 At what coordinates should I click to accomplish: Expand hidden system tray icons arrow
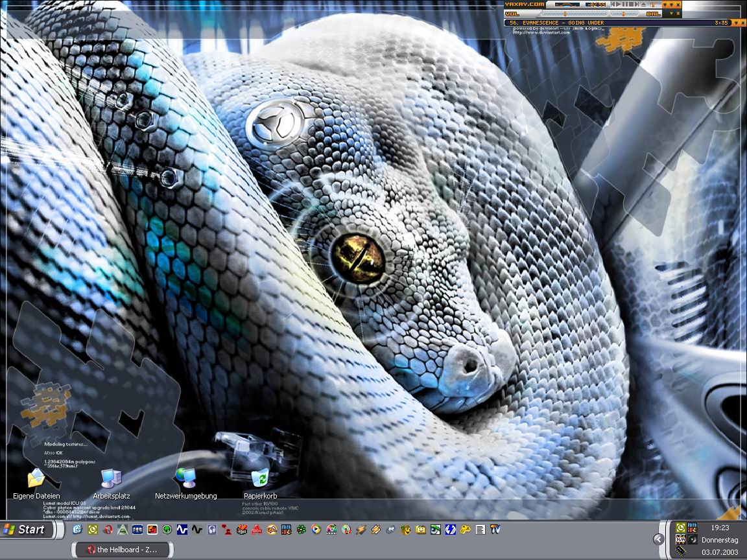[x=658, y=539]
